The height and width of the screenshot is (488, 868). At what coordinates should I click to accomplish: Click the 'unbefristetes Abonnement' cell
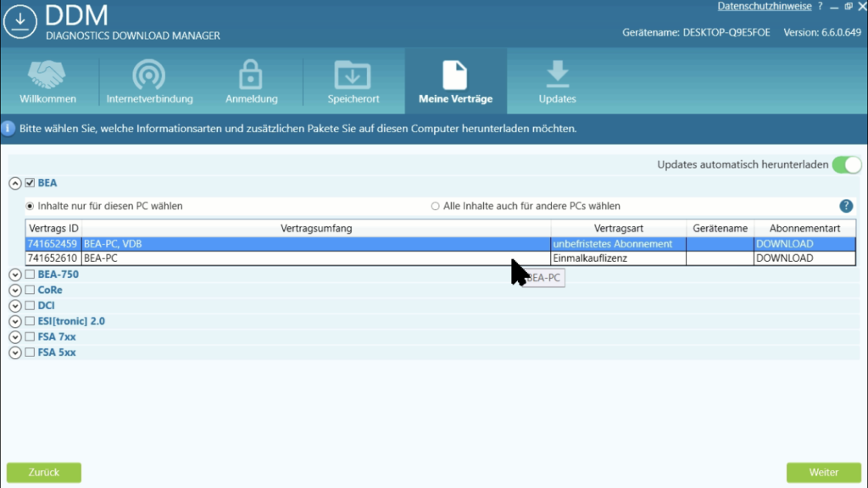[618, 244]
